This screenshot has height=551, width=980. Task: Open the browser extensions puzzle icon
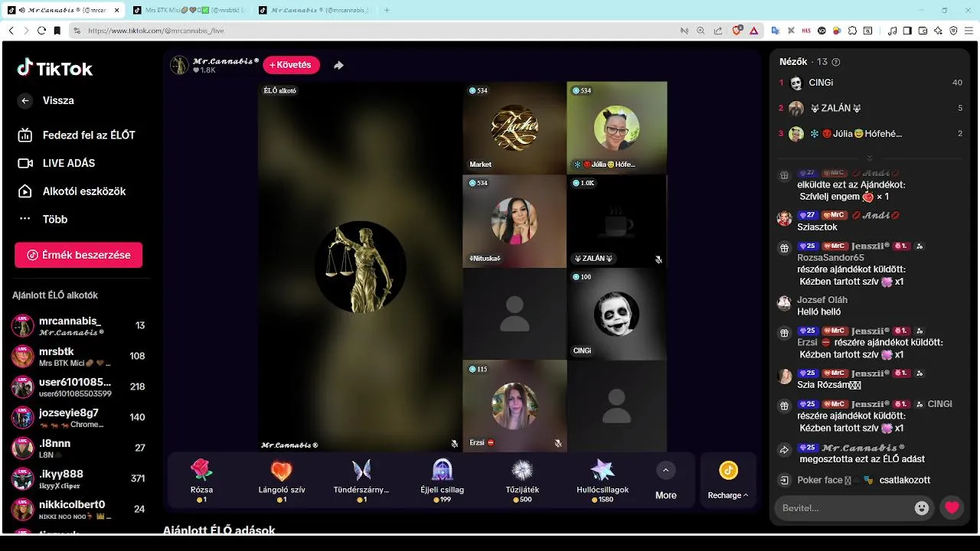(x=852, y=31)
